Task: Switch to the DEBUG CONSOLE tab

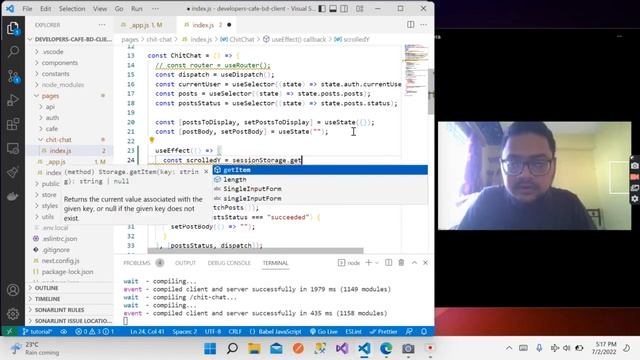Action: 229,263
